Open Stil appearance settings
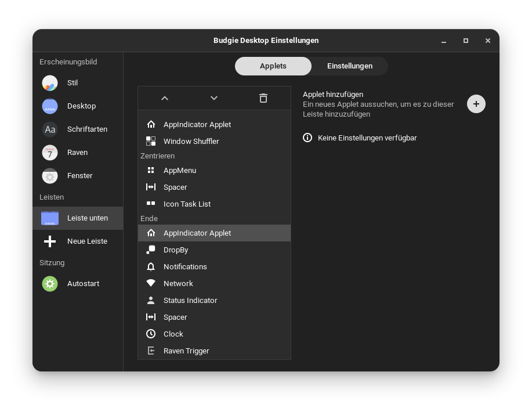The image size is (532, 408). pos(78,83)
